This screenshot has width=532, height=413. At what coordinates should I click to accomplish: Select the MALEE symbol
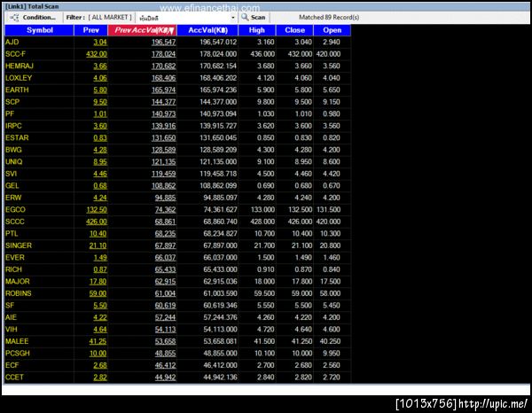[17, 341]
